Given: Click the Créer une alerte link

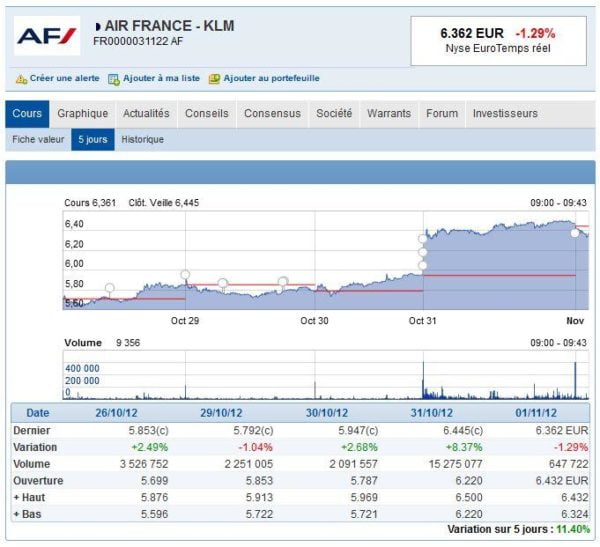Looking at the screenshot, I should (64, 78).
